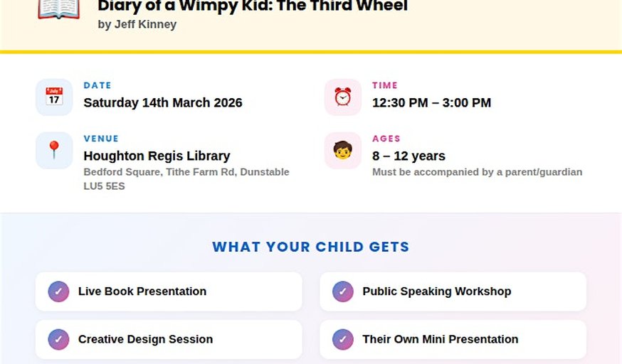The height and width of the screenshot is (364, 622).
Task: Click the open book icon in header
Action: pyautogui.click(x=58, y=9)
